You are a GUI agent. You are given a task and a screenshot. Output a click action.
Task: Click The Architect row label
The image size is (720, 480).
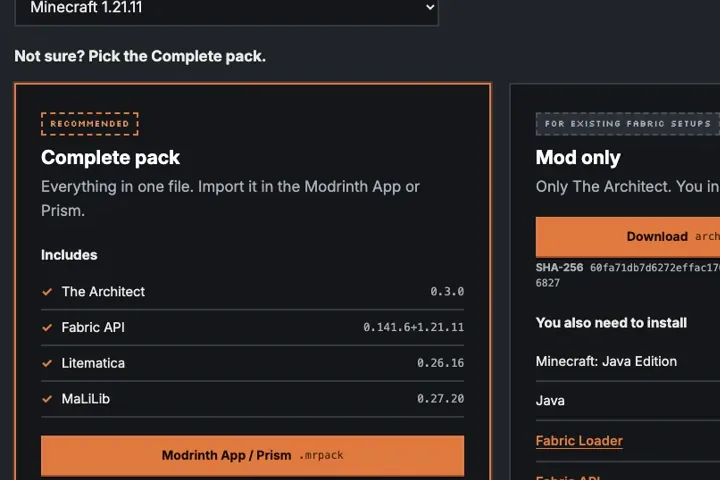(x=103, y=292)
